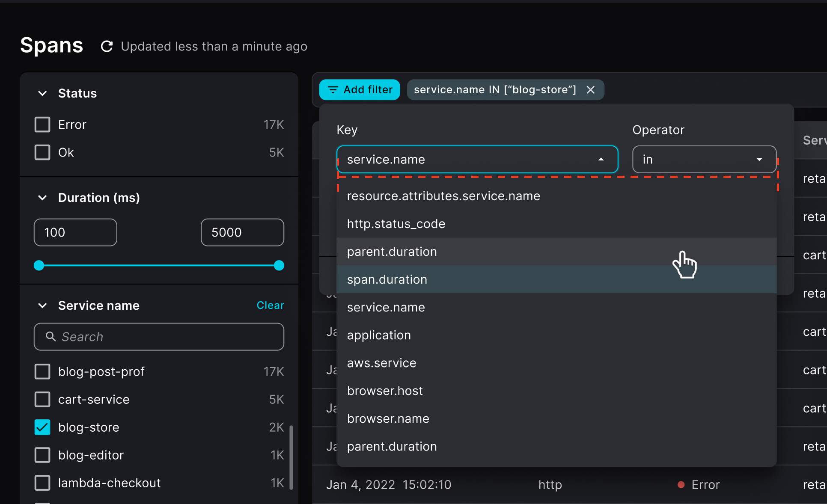Enable the Ok status checkbox
Viewport: 827px width, 504px height.
pyautogui.click(x=42, y=152)
